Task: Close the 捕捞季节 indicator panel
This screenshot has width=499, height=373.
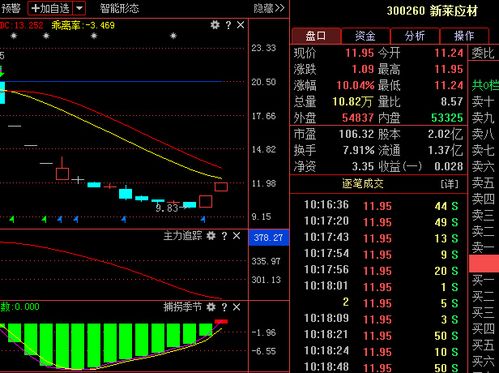Action: [x=236, y=307]
